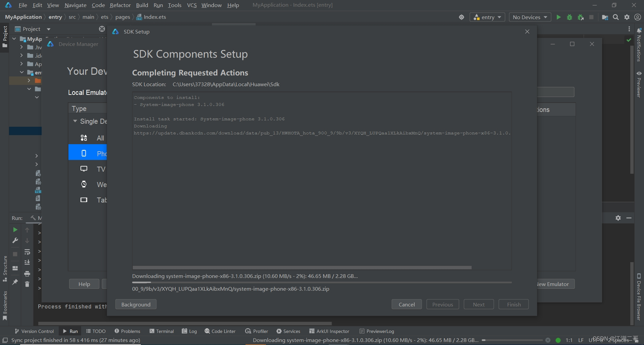Click the Previous button in SDK Setup
This screenshot has width=644, height=345.
tap(442, 304)
